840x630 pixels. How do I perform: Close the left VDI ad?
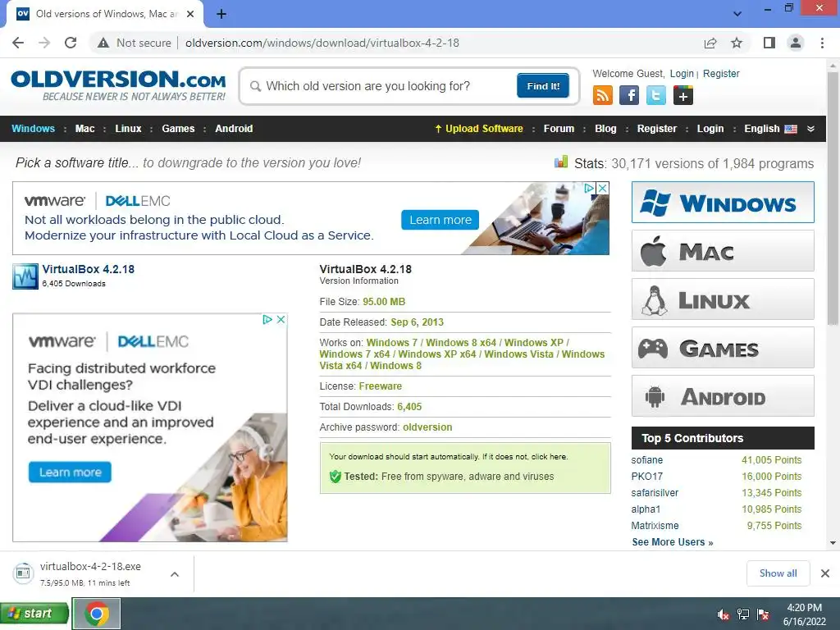tap(281, 319)
